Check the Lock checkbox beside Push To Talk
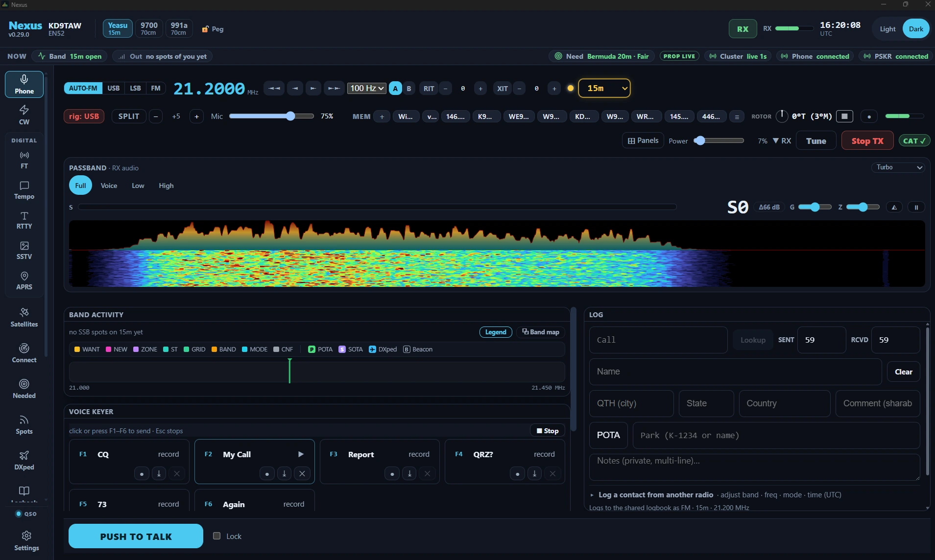 [216, 536]
